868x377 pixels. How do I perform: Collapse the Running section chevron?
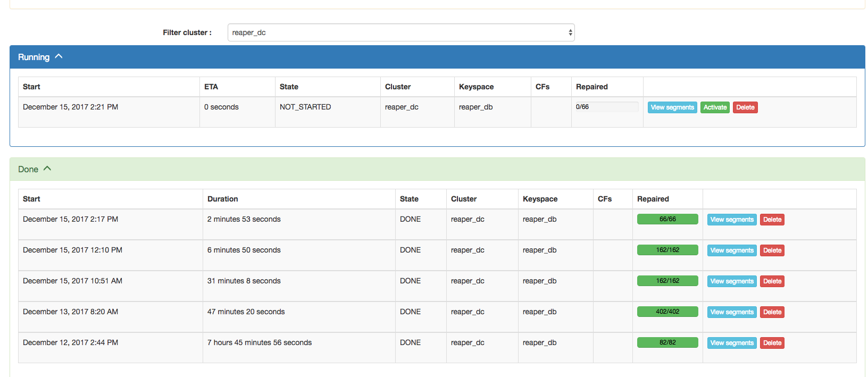tap(59, 56)
